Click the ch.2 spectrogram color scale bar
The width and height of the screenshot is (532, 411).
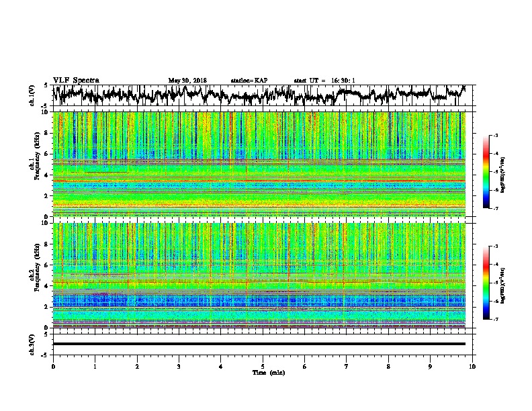(486, 283)
